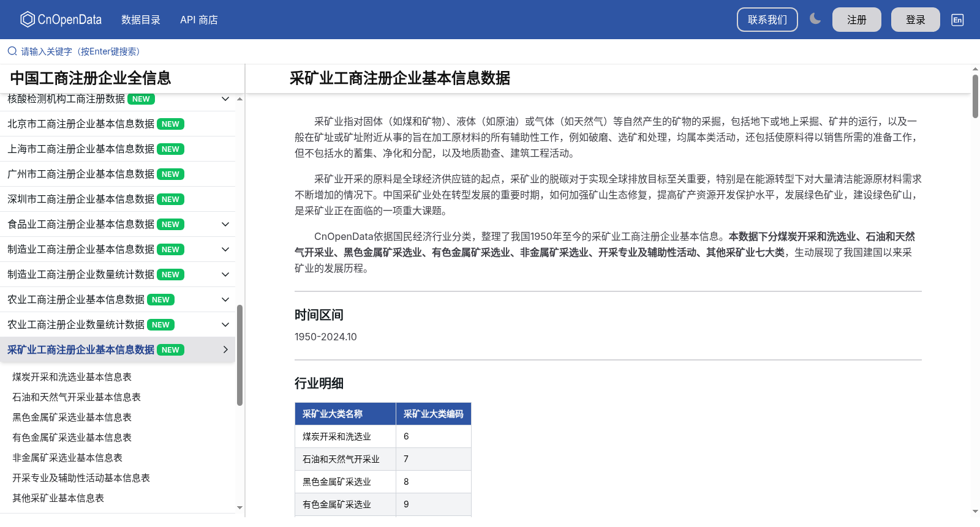Open 石油和天然气开采业基本信息表
This screenshot has height=527, width=980.
click(x=77, y=397)
